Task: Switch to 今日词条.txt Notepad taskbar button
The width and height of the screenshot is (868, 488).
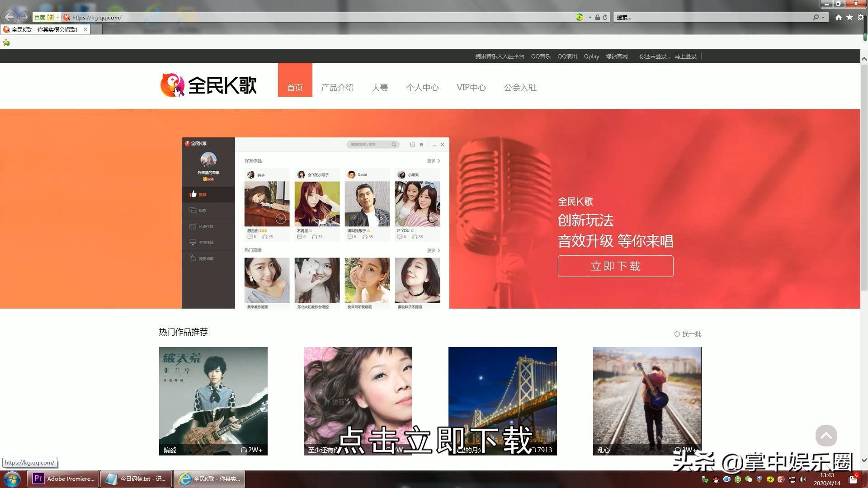Action: (x=136, y=479)
